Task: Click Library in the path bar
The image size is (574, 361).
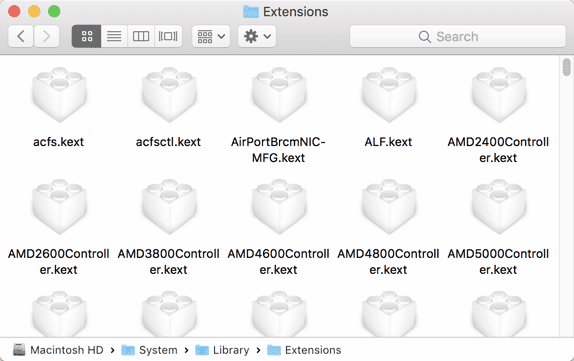Action: (222, 350)
